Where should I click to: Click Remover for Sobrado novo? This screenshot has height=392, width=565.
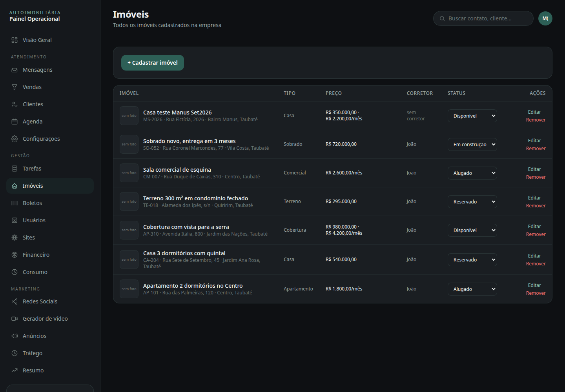click(536, 149)
